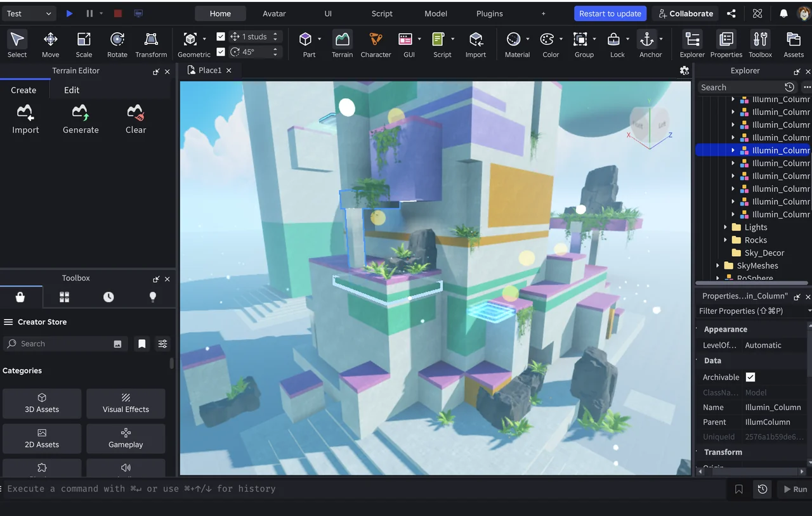The width and height of the screenshot is (812, 516).
Task: Open the Visual Effects category
Action: point(126,403)
